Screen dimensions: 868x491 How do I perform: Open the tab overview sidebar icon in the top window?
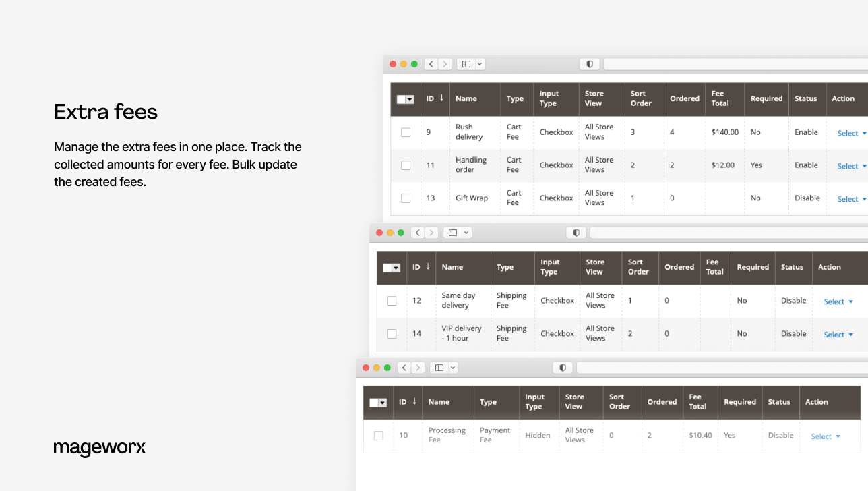[466, 63]
